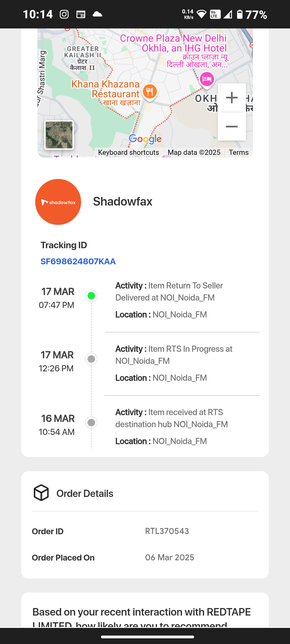Select the green delivered status marker
The height and width of the screenshot is (644, 290).
coord(91,296)
